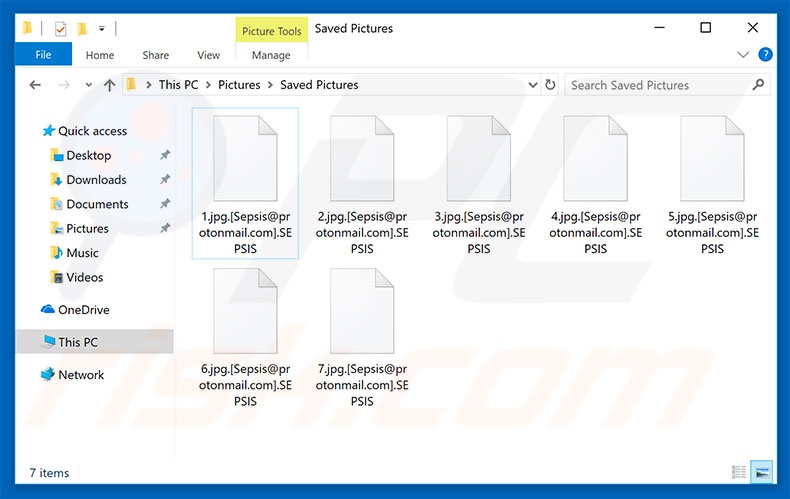Click the New Folder icon in quick access toolbar
Screen dimensions: 790x499
pos(82,29)
